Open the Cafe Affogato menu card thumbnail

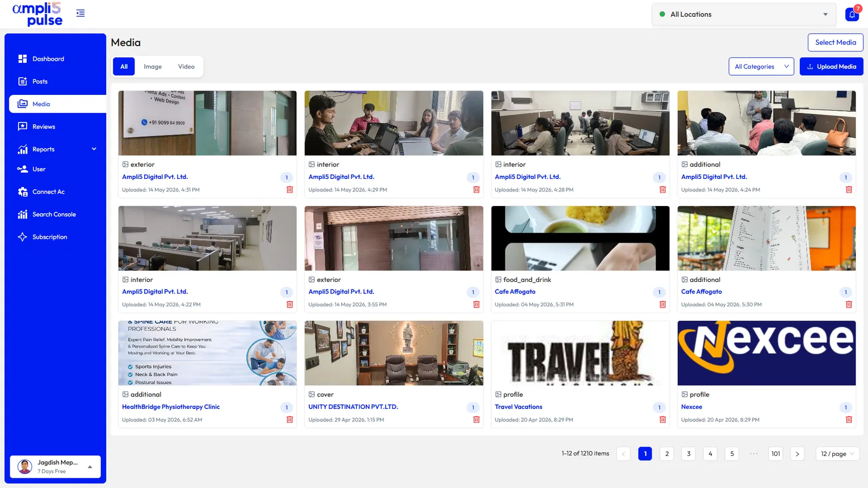pyautogui.click(x=767, y=238)
